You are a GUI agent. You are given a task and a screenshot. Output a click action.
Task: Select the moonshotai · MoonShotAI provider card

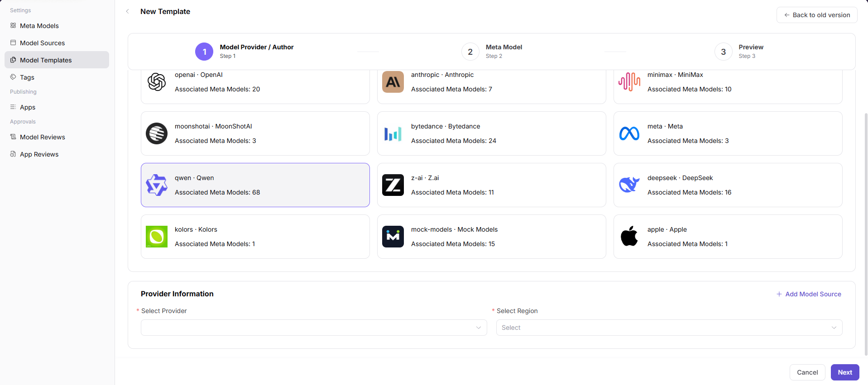(x=255, y=133)
